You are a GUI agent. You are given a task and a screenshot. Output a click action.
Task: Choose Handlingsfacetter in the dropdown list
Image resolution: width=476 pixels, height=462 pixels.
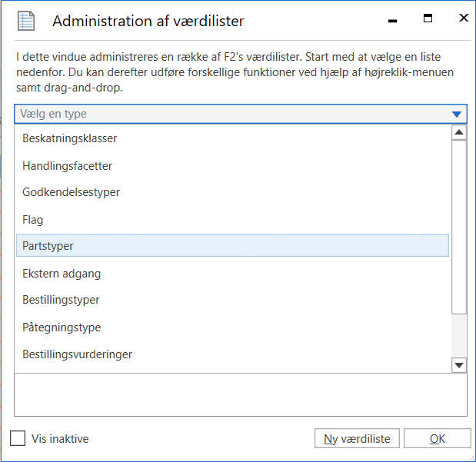coord(68,165)
